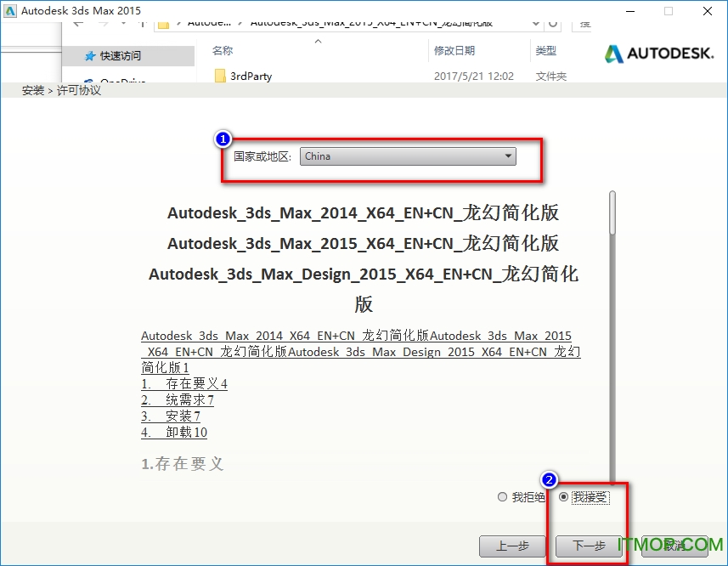Click the Autodesk_3ds_Max_2014_X64_EN+CN_龙幻简化版 heading
Viewport: 728px width, 566px height.
(363, 213)
